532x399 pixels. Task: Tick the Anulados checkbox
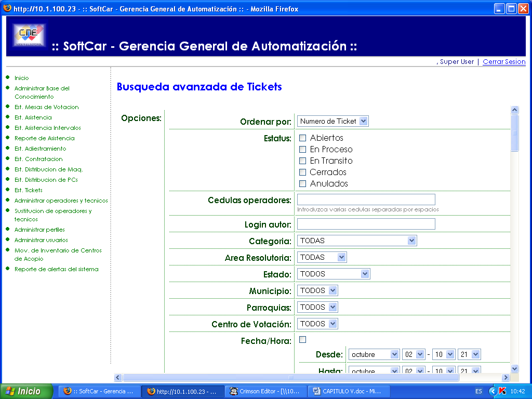(303, 183)
